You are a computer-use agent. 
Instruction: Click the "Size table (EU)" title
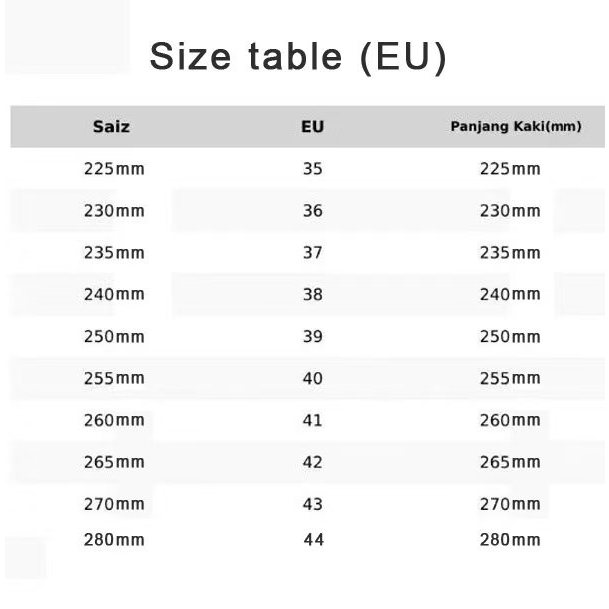coord(297,57)
